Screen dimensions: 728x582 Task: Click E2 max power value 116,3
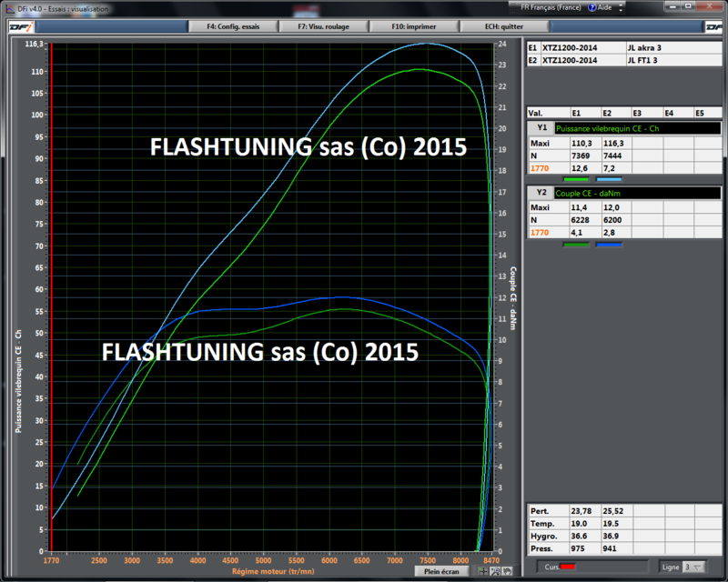tap(617, 144)
